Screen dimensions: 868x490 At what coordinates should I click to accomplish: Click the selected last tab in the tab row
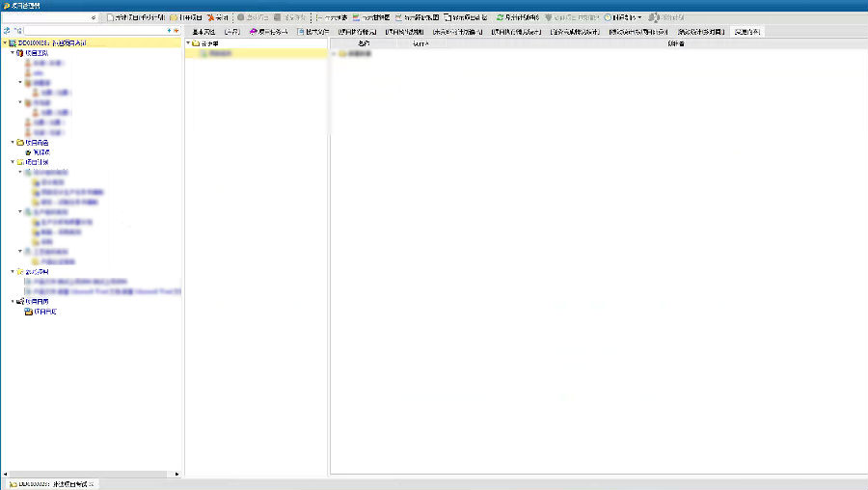[x=747, y=32]
